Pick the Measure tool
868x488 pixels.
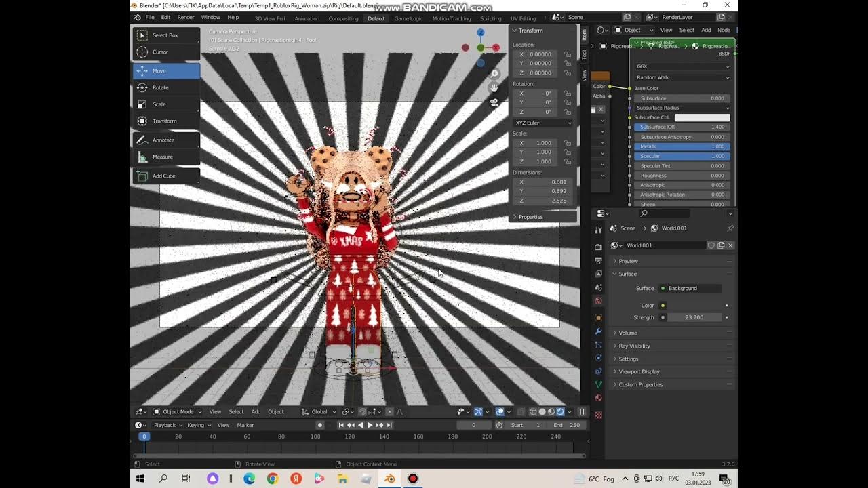click(x=166, y=157)
